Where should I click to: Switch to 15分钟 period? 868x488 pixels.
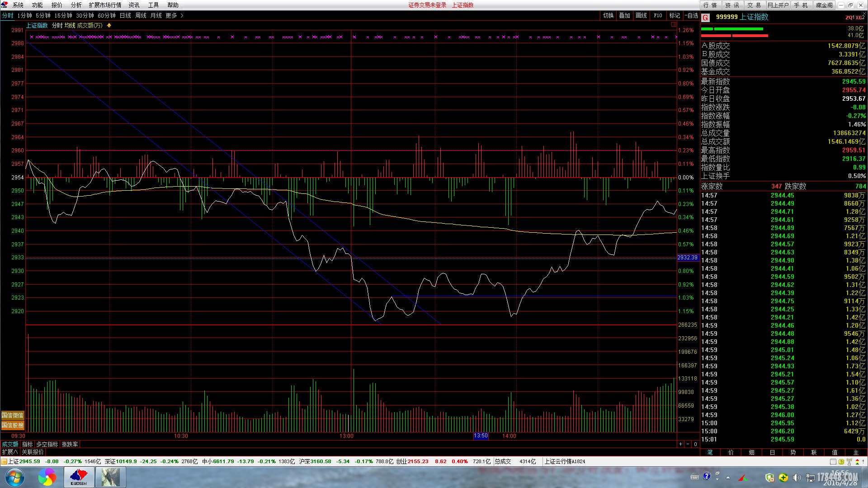pyautogui.click(x=63, y=15)
